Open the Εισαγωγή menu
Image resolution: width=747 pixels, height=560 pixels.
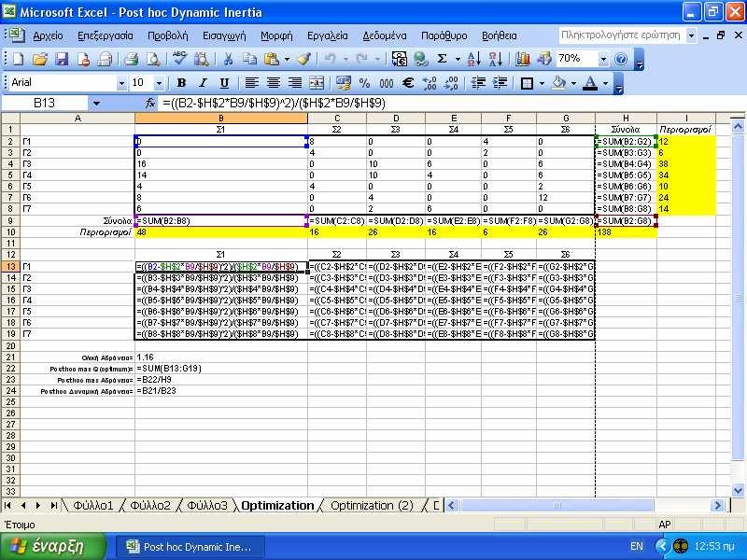click(x=224, y=35)
